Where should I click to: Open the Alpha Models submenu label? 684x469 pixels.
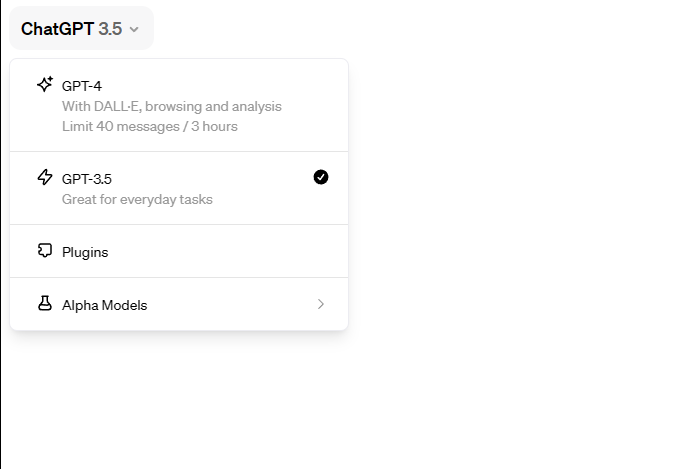point(104,305)
